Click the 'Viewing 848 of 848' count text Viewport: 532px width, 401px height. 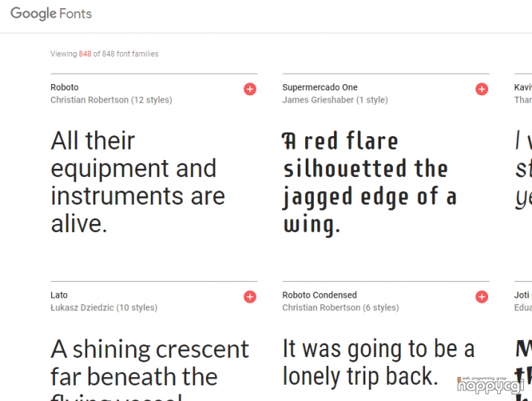(x=104, y=54)
